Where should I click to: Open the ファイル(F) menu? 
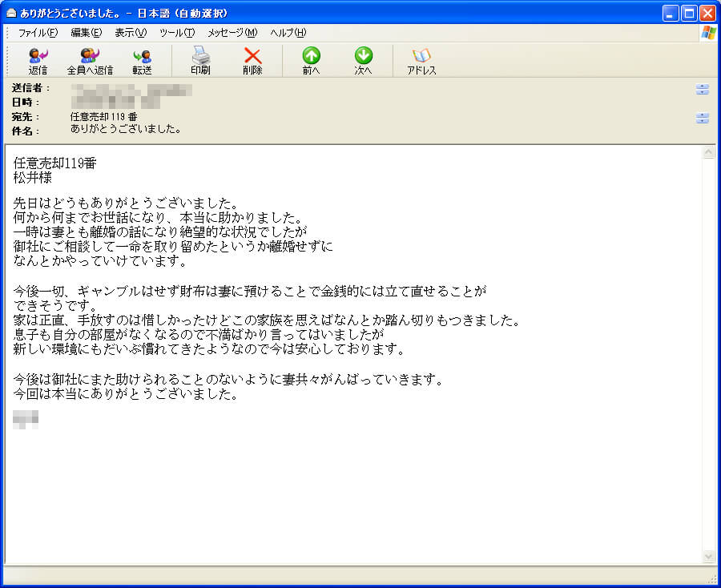point(38,33)
